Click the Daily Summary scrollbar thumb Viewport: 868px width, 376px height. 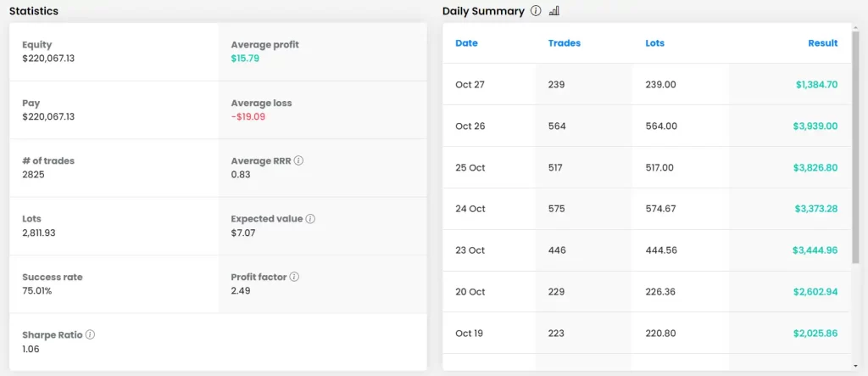point(856,148)
